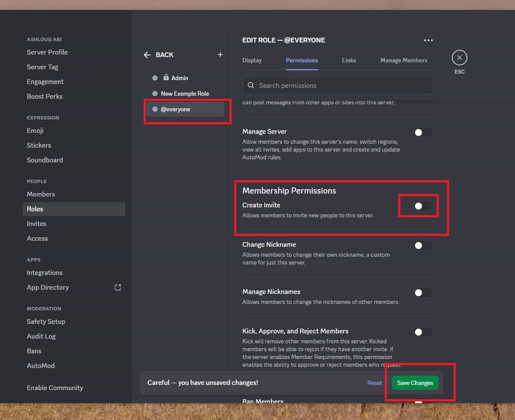Click the @everyone role color dot

coord(154,109)
